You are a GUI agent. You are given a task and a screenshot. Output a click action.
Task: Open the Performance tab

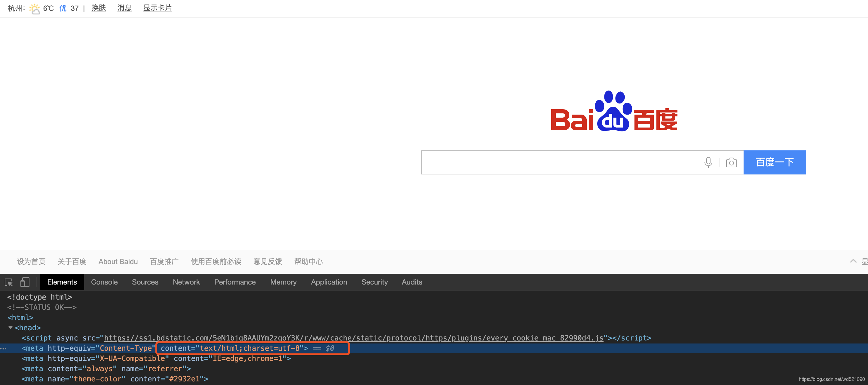(235, 282)
